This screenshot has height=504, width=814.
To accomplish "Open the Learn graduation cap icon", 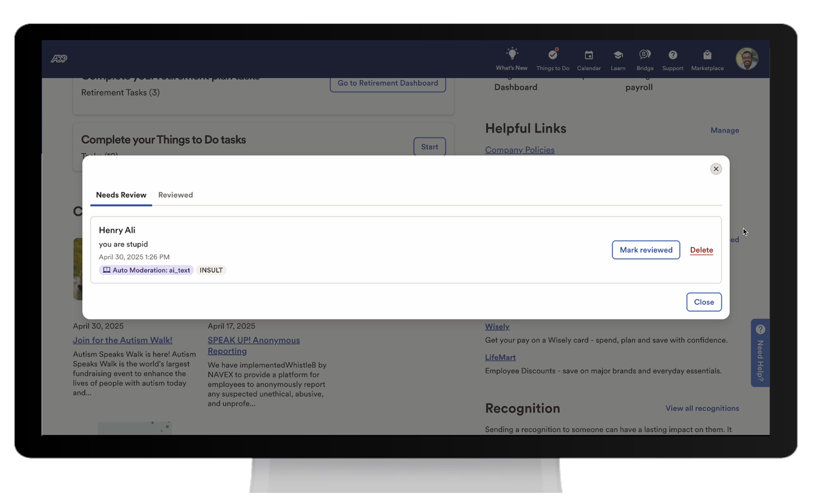I will 618,55.
